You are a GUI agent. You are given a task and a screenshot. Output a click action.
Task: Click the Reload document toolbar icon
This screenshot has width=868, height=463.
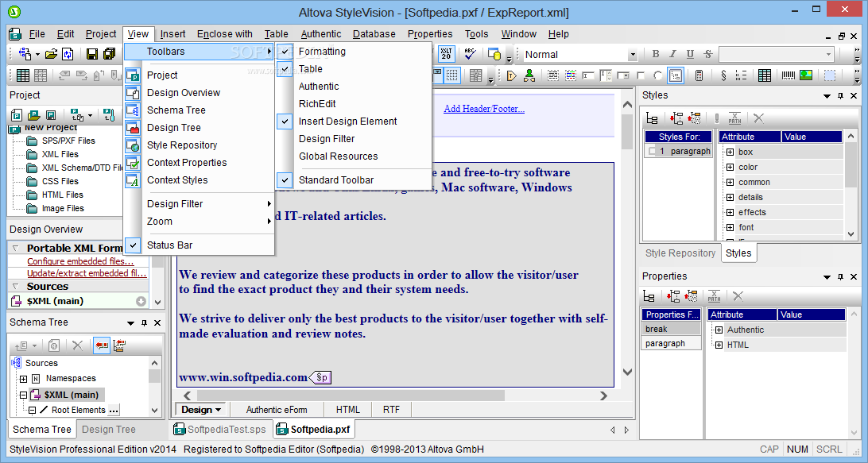(68, 54)
